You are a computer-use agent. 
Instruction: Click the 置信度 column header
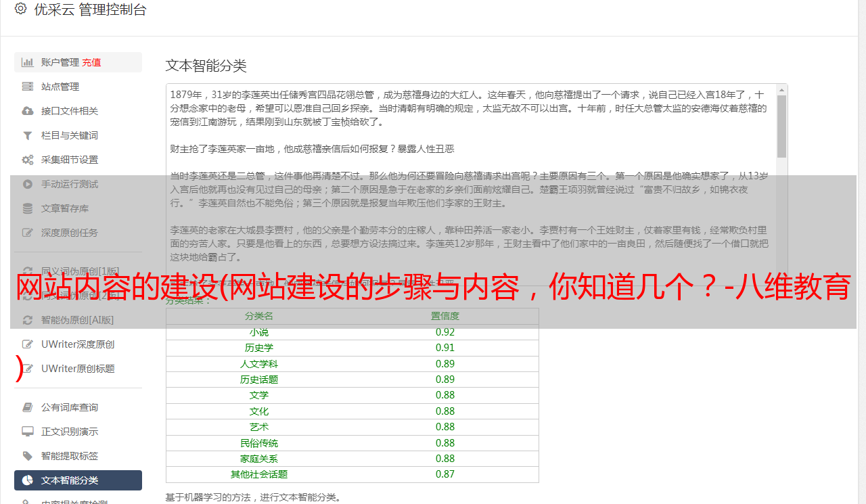tap(445, 316)
